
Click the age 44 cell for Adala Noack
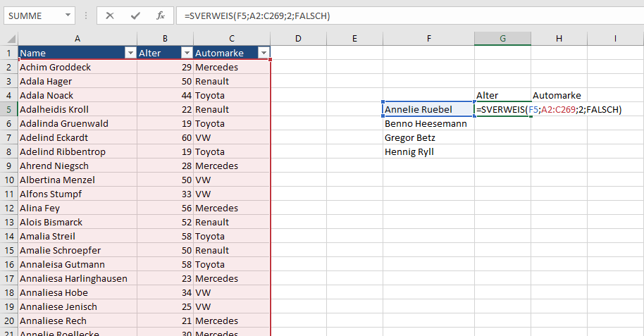[165, 95]
